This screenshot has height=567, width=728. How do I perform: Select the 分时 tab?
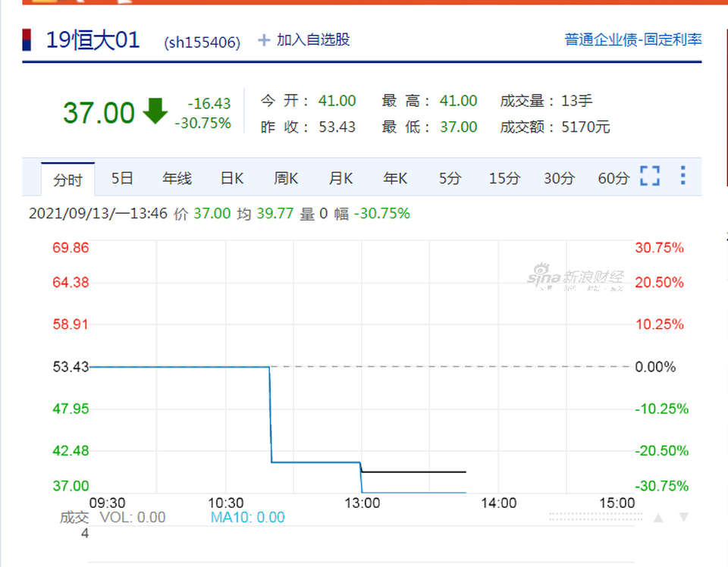tap(67, 179)
